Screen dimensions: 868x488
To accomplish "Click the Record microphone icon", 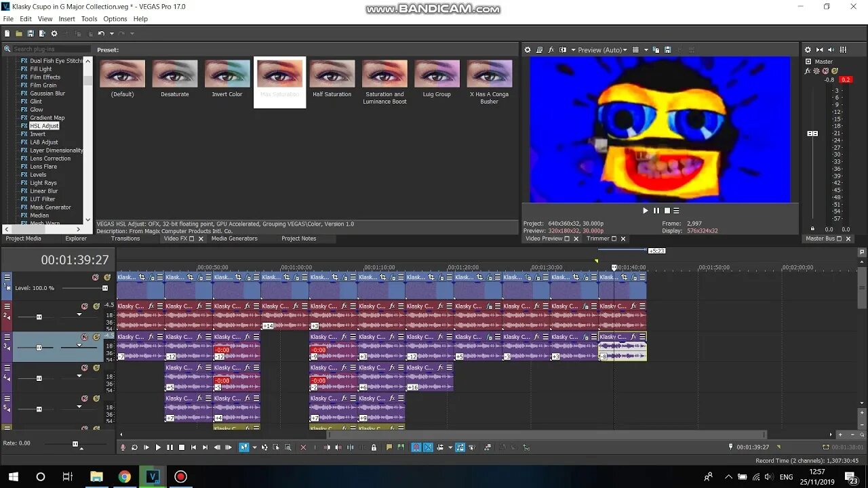I will click(123, 447).
